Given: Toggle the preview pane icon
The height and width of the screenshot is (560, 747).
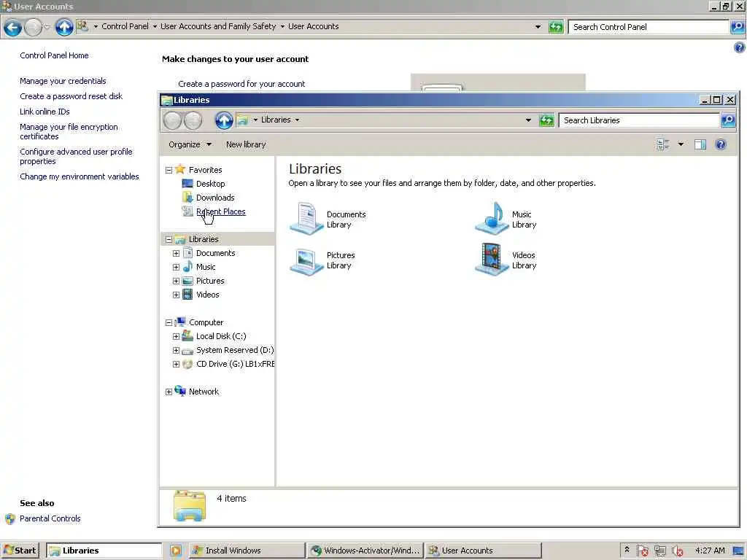Looking at the screenshot, I should [700, 144].
